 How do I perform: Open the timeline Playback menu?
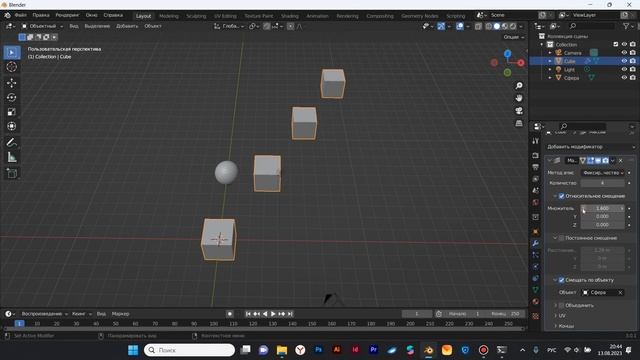pos(44,314)
